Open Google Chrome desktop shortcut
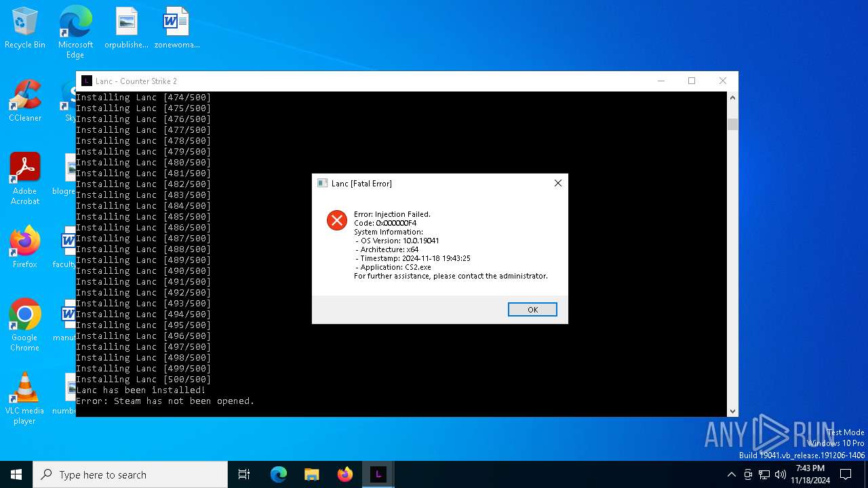The height and width of the screenshot is (488, 868). click(25, 325)
